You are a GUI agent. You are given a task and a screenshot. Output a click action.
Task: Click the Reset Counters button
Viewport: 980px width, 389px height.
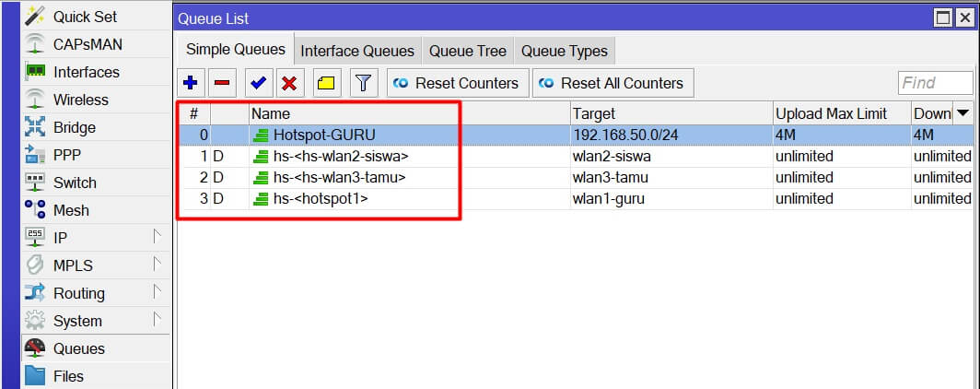(458, 83)
